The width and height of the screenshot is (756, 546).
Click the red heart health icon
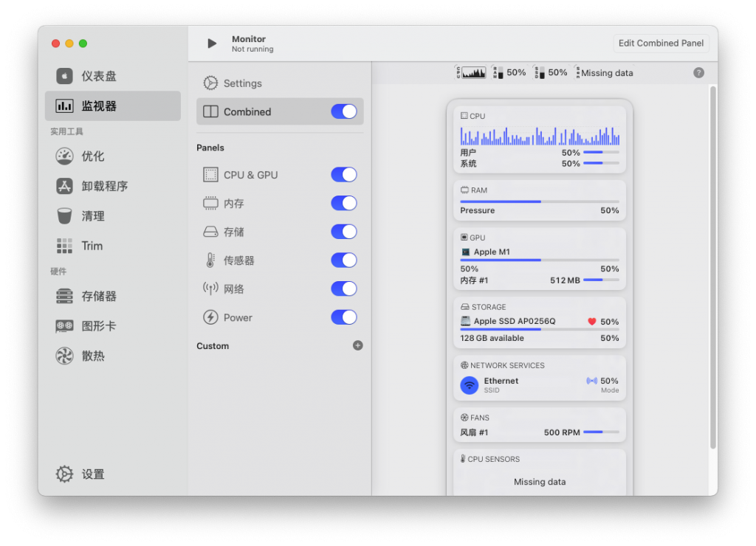coord(591,322)
